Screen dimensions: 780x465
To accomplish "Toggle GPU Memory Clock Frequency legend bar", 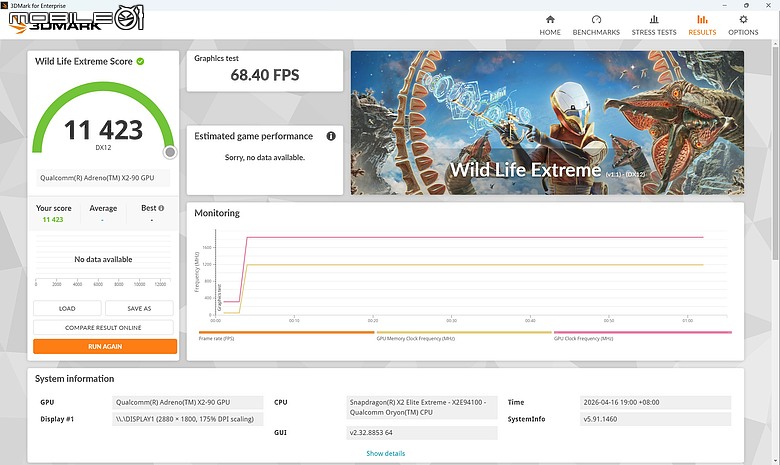I will click(464, 332).
